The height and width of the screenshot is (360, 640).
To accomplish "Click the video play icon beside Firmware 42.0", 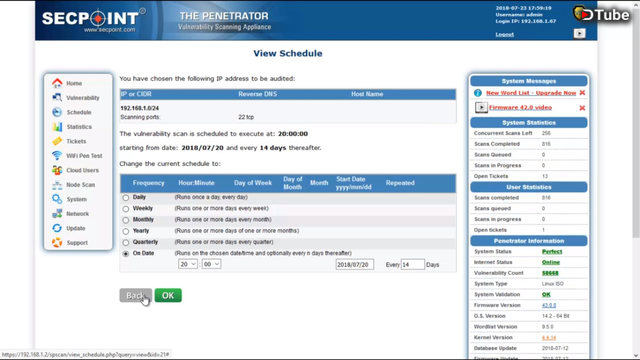I will point(481,107).
